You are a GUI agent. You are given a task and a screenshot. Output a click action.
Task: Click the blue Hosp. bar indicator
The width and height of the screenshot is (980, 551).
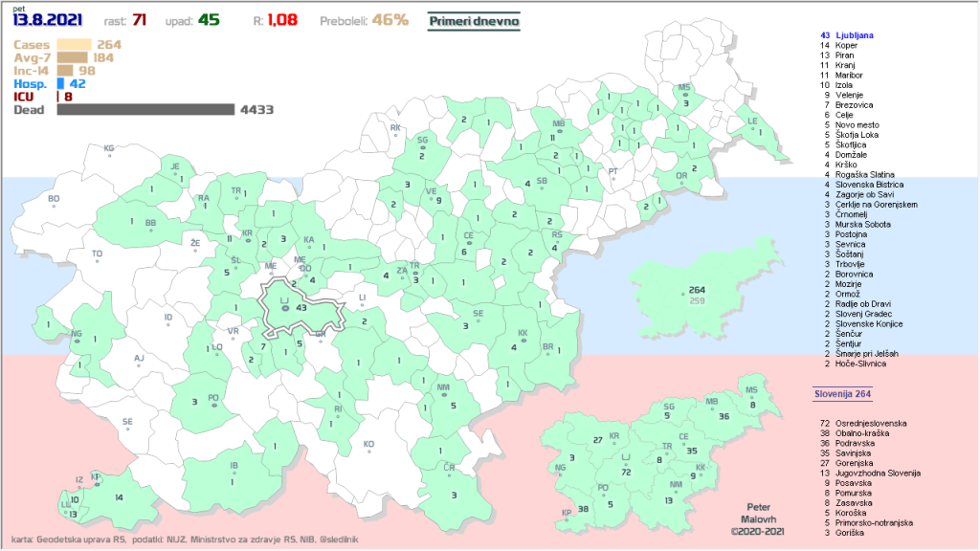pyautogui.click(x=60, y=84)
